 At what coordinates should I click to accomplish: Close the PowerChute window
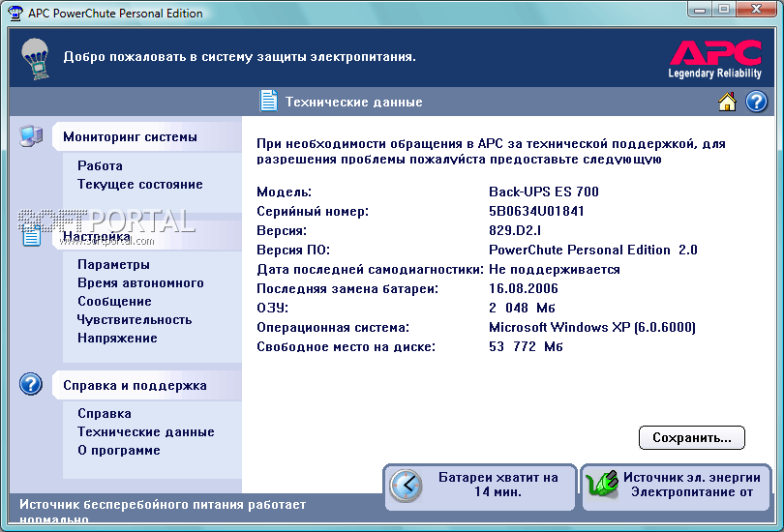click(756, 10)
